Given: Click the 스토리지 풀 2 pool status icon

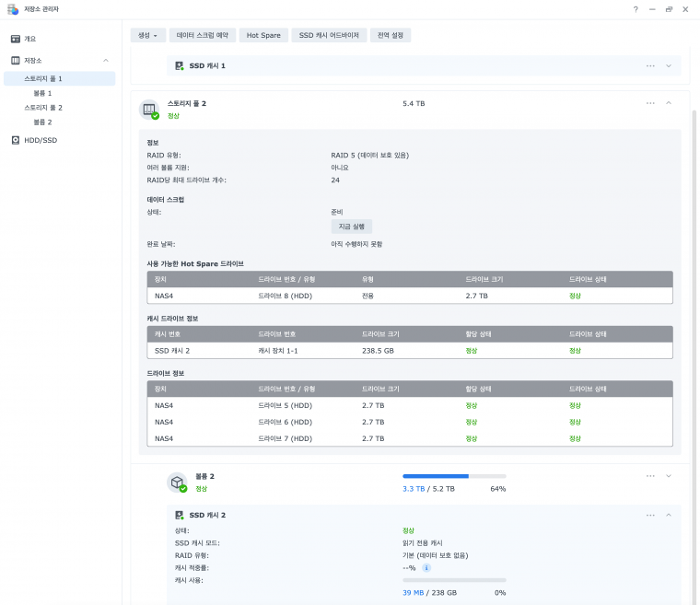Looking at the screenshot, I should pos(149,110).
